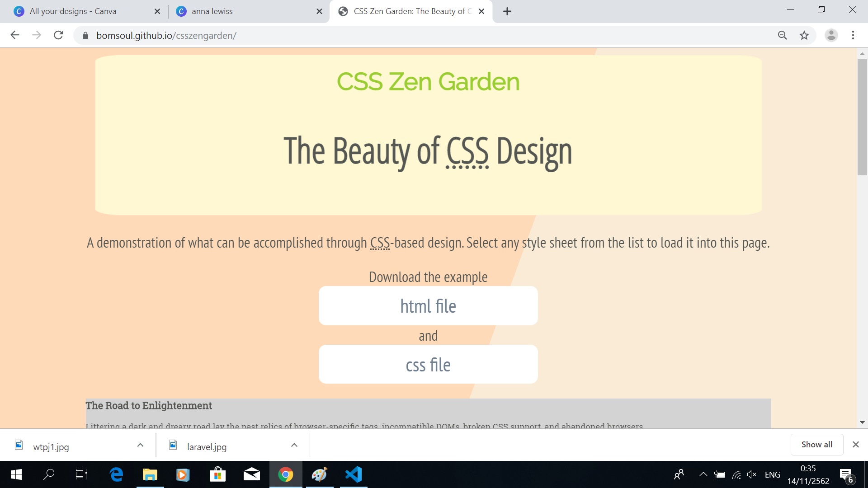Download the html file
This screenshot has width=868, height=488.
pyautogui.click(x=428, y=306)
